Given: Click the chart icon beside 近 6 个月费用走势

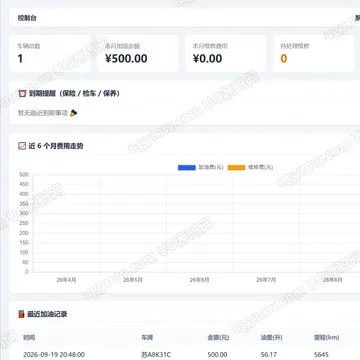Looking at the screenshot, I should tap(22, 146).
